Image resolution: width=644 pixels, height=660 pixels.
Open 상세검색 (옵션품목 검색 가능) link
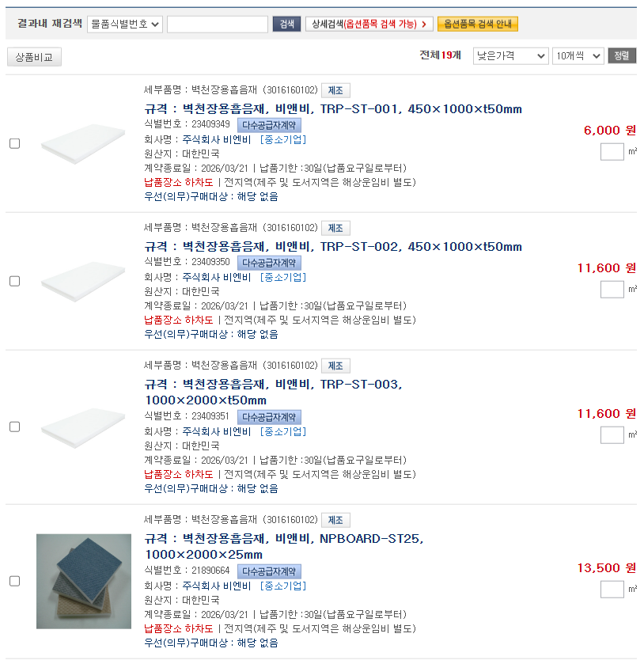click(x=369, y=24)
